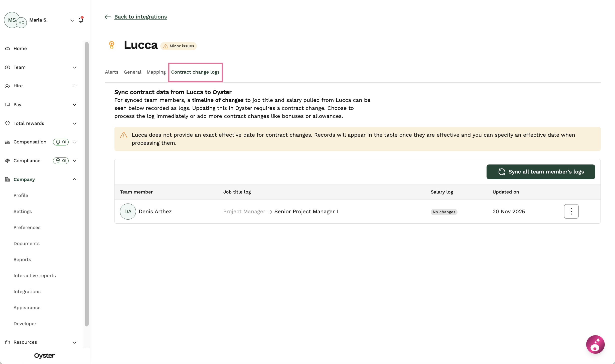Click the Job title log column header
615x364 pixels.
click(237, 192)
